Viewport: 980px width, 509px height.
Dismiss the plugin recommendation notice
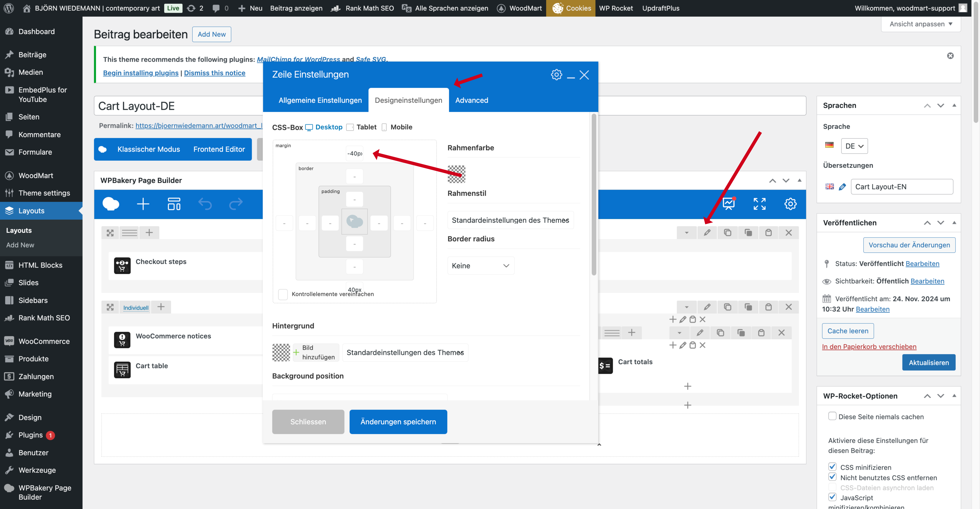(950, 56)
